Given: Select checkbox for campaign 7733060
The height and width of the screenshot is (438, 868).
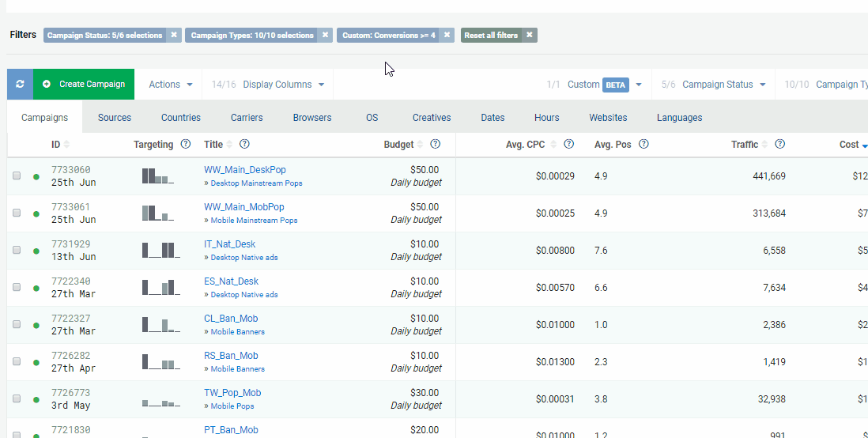Looking at the screenshot, I should (17, 176).
